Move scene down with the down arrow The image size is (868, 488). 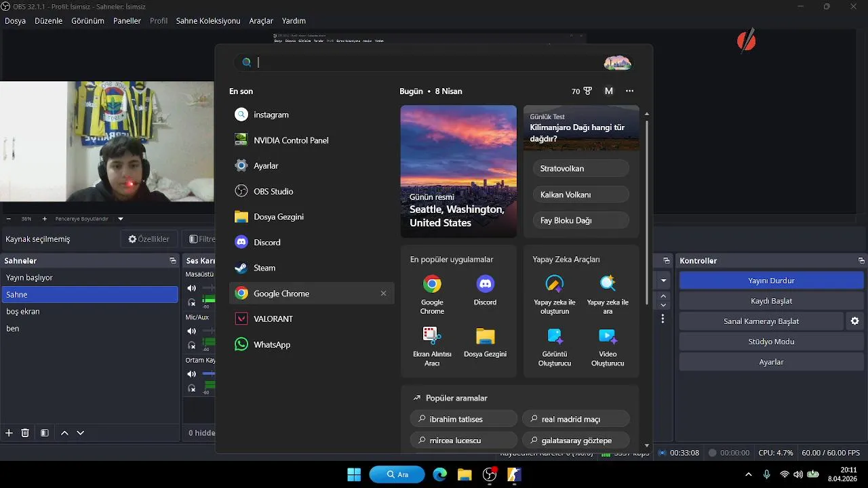(x=81, y=432)
